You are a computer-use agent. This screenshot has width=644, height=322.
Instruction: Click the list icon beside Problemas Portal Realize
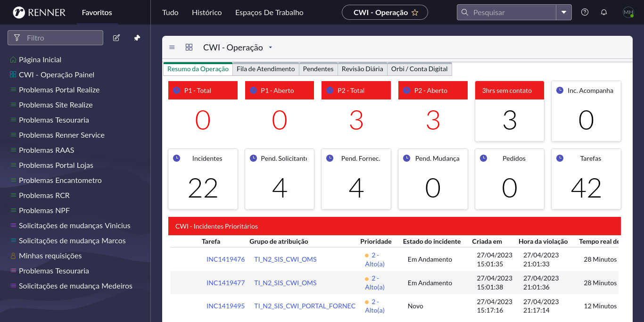[x=13, y=90]
